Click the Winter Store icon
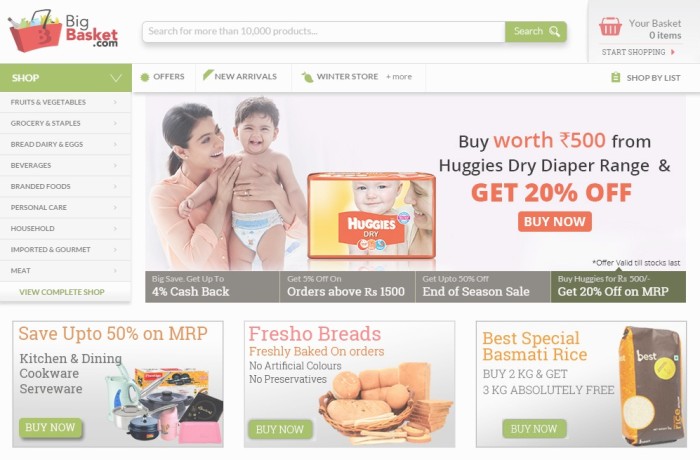Viewport: 700px width, 460px height. [307, 77]
